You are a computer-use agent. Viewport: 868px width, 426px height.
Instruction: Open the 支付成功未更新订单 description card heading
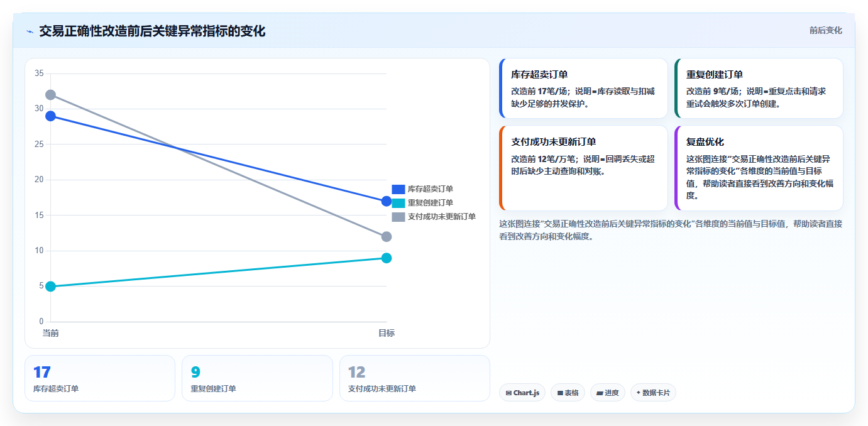pos(554,142)
